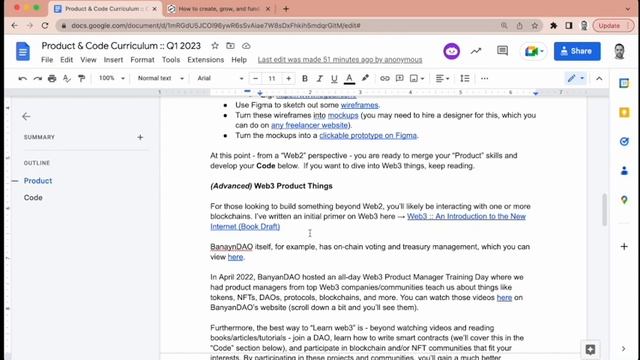Open the Google account profile picture
Image resolution: width=640 pixels, height=360 pixels.
tap(619, 51)
